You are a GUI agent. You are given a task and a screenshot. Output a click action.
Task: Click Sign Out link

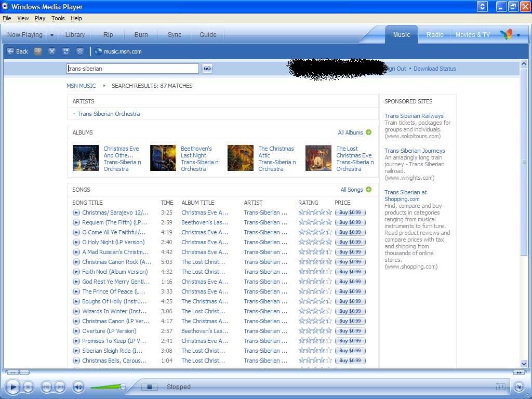point(396,69)
